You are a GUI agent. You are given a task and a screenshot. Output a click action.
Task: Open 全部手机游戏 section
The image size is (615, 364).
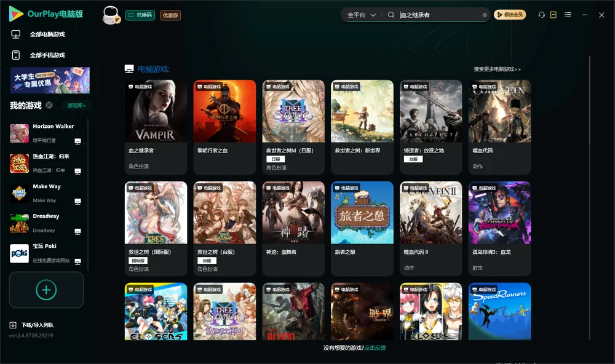pos(47,55)
